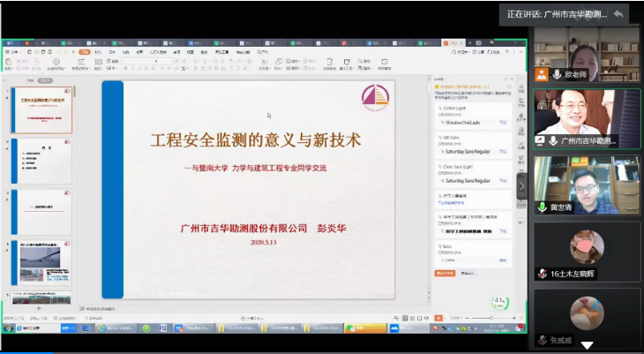
Task: Open the 视图 ribbon tab
Action: click(191, 52)
